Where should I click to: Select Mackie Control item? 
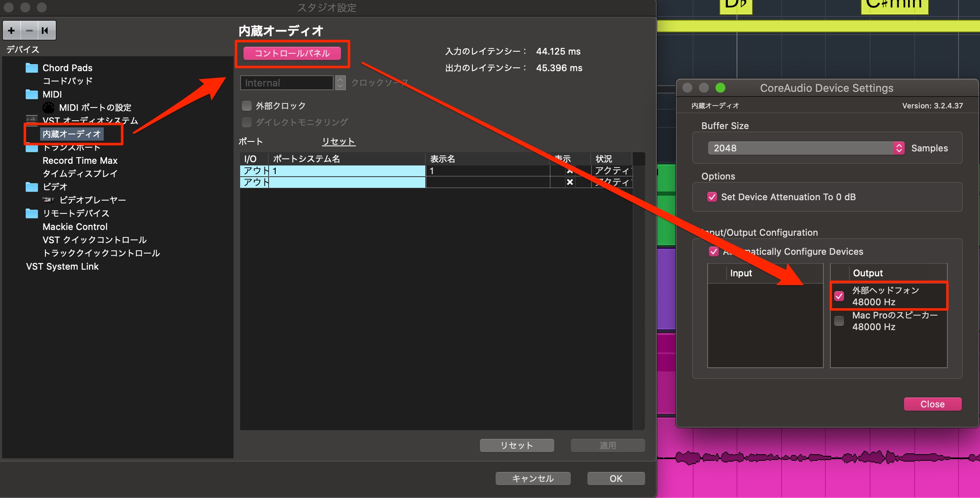75,227
